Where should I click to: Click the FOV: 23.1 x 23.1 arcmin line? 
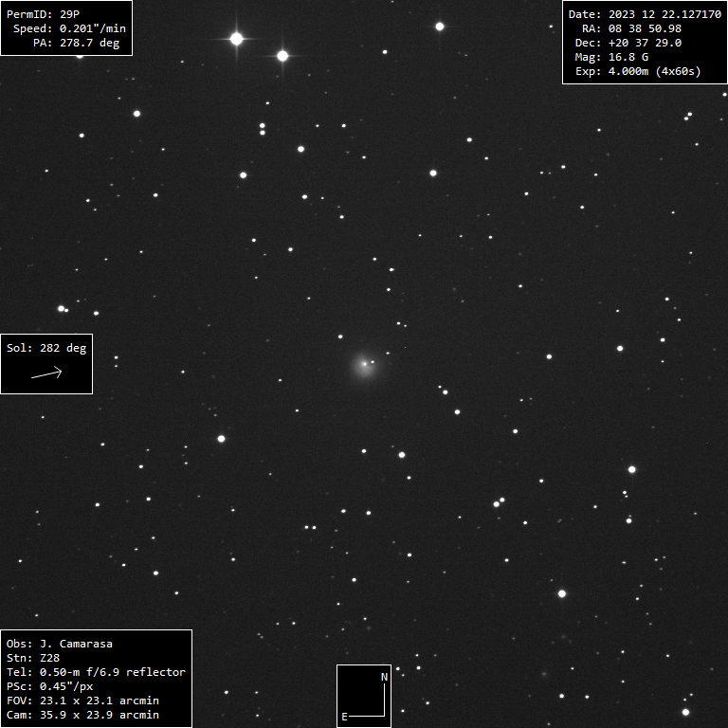tap(82, 701)
